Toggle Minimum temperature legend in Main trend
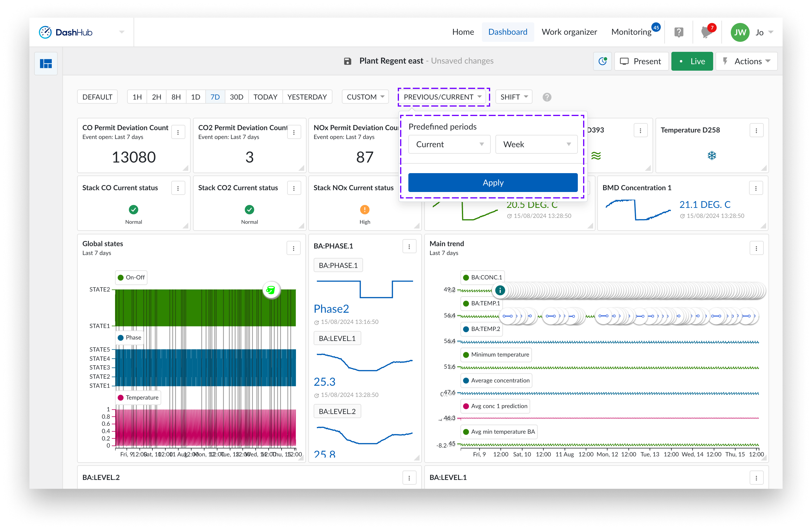 (x=496, y=355)
